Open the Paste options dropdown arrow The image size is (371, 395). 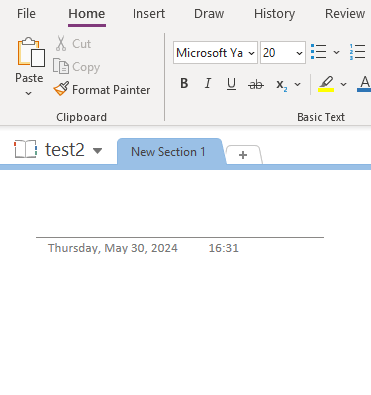(29, 93)
